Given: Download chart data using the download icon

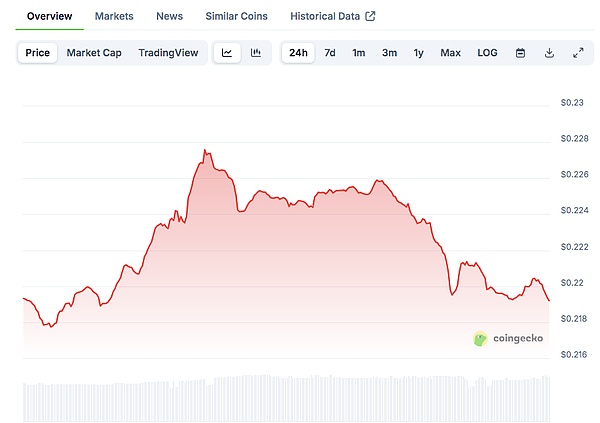Looking at the screenshot, I should pos(549,52).
